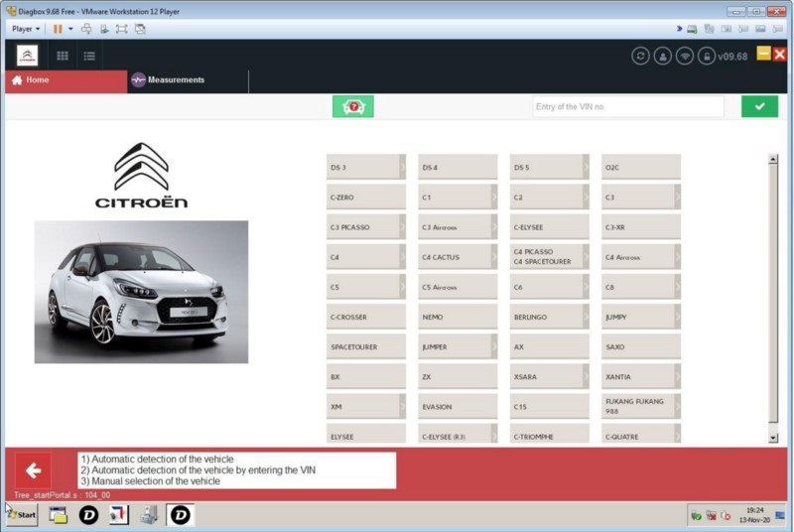Select FUKANG FUKANG 988 vehicle
The image size is (794, 532).
click(x=640, y=406)
